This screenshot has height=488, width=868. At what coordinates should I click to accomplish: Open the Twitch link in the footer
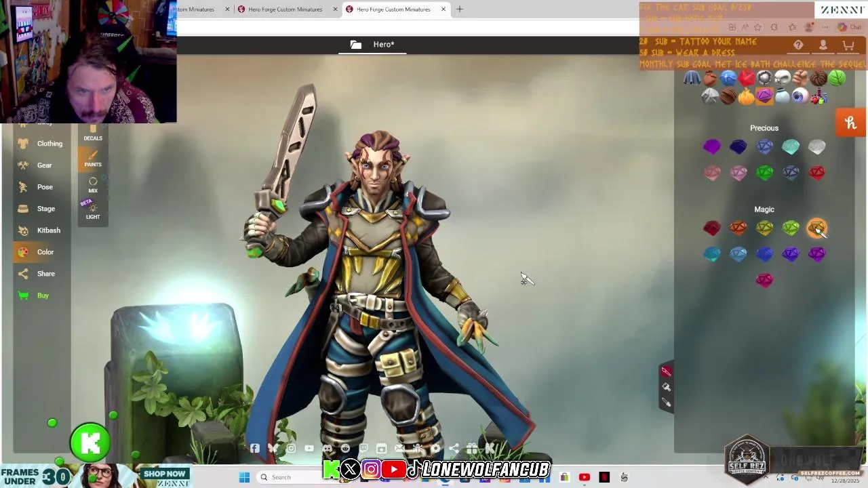pyautogui.click(x=363, y=448)
